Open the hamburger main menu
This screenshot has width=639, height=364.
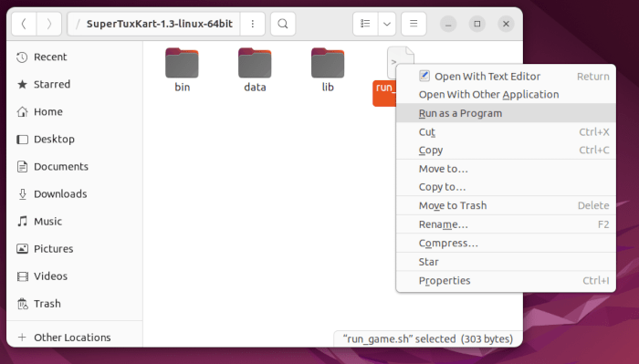tap(414, 24)
